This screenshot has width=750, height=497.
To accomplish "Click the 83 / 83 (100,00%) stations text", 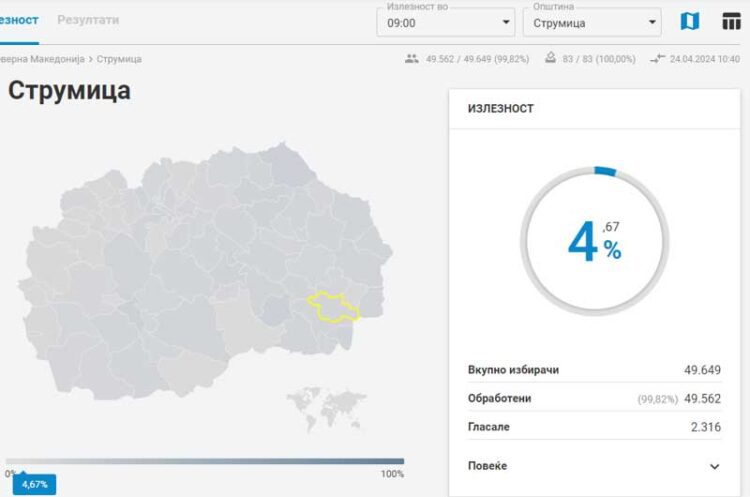I will pyautogui.click(x=599, y=59).
